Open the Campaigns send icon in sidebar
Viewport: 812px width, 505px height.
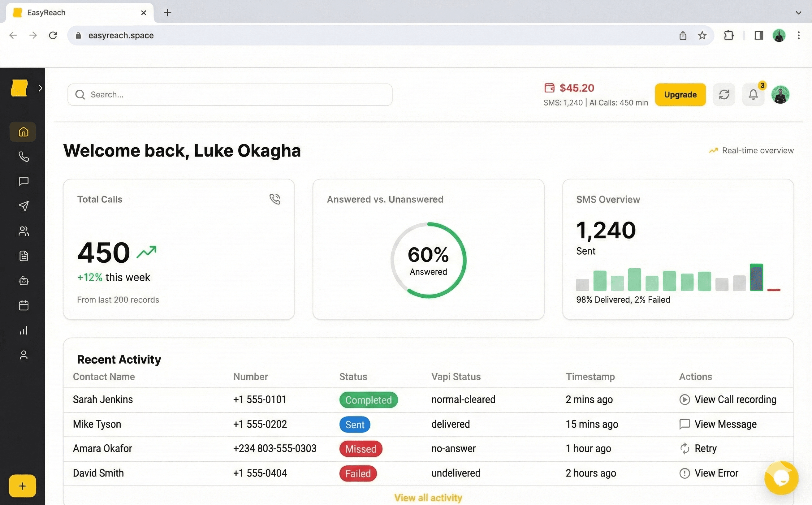(24, 206)
